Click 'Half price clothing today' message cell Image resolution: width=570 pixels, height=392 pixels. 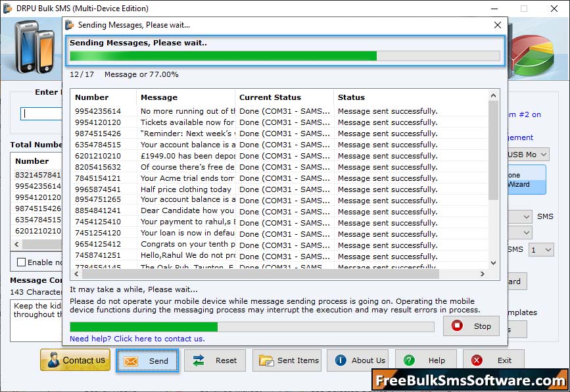[186, 189]
